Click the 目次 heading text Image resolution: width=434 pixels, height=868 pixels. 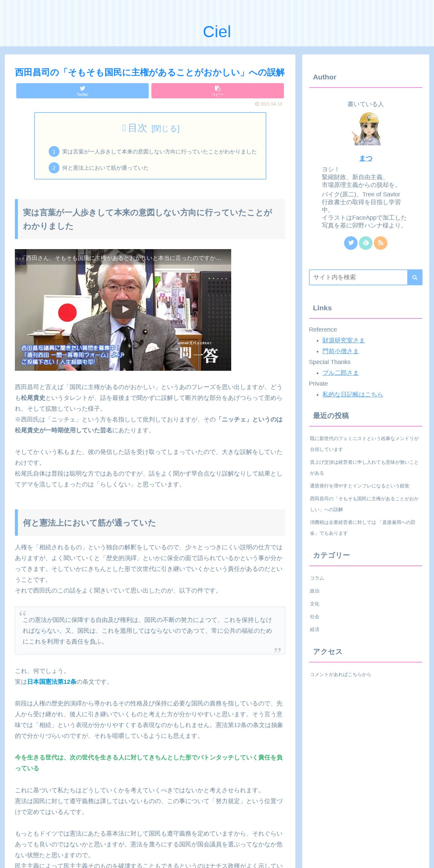click(x=138, y=128)
